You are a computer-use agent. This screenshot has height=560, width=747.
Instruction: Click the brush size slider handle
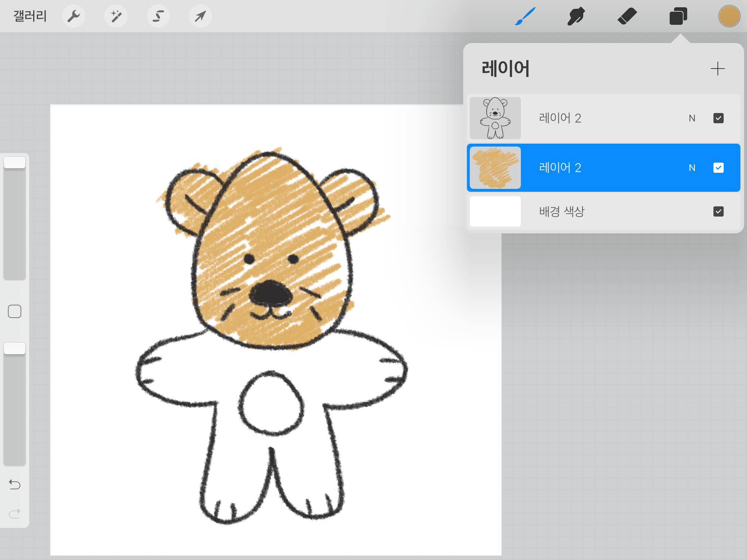click(x=15, y=163)
